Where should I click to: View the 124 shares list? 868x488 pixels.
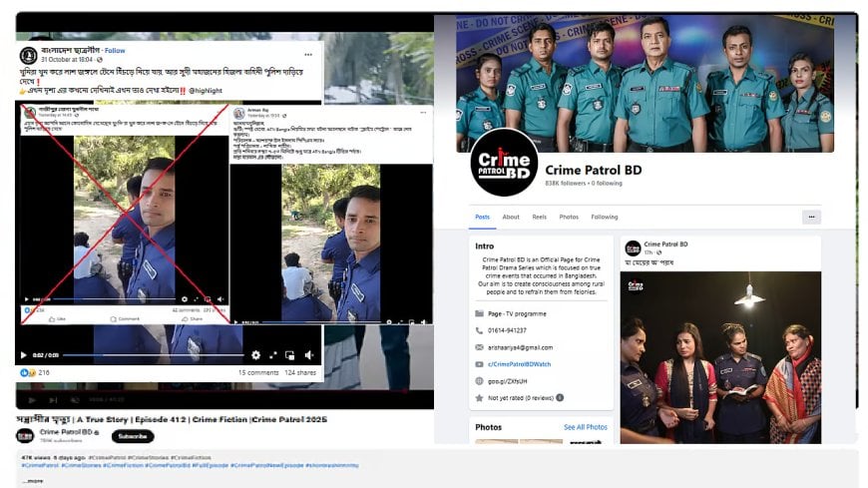pos(300,373)
